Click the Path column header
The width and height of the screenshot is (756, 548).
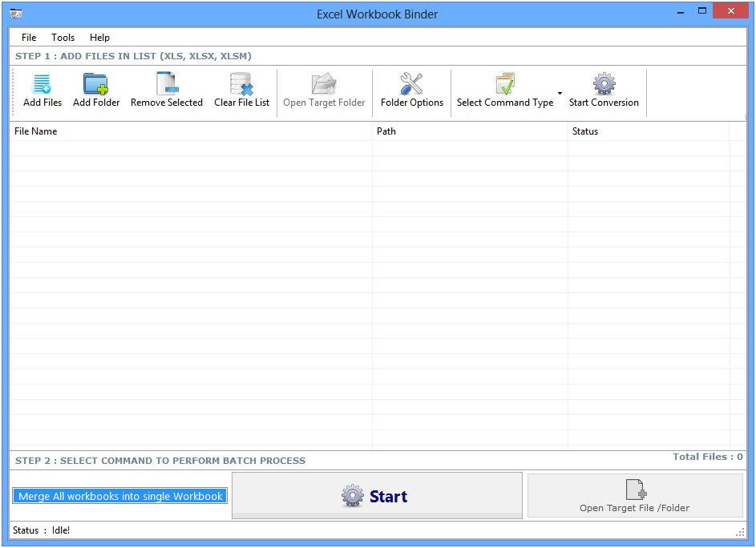pos(470,131)
